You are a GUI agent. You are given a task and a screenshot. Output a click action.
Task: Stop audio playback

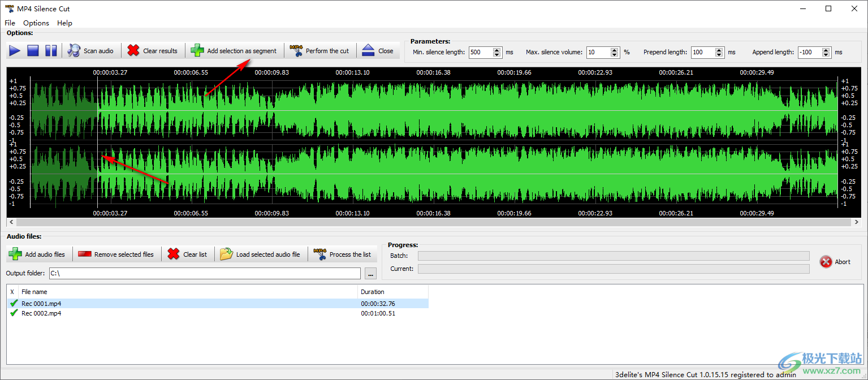pyautogui.click(x=33, y=51)
